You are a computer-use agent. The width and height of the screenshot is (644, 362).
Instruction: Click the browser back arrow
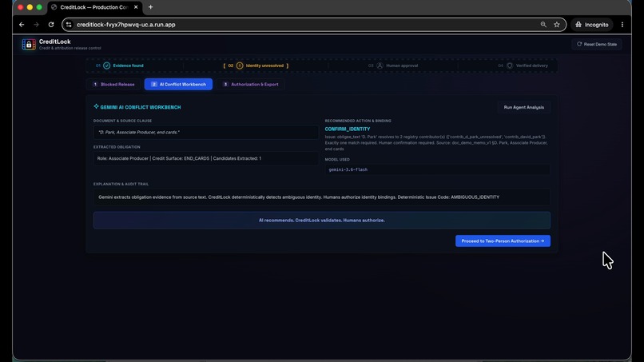[x=22, y=25]
